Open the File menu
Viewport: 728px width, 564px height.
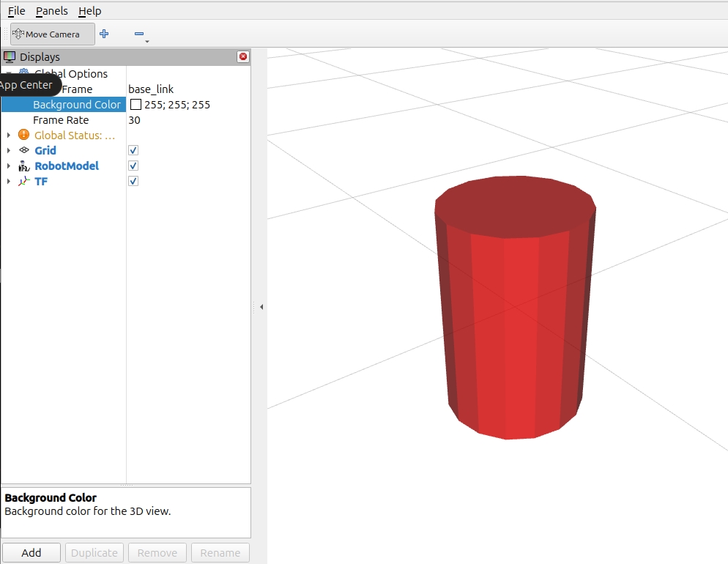pyautogui.click(x=16, y=11)
